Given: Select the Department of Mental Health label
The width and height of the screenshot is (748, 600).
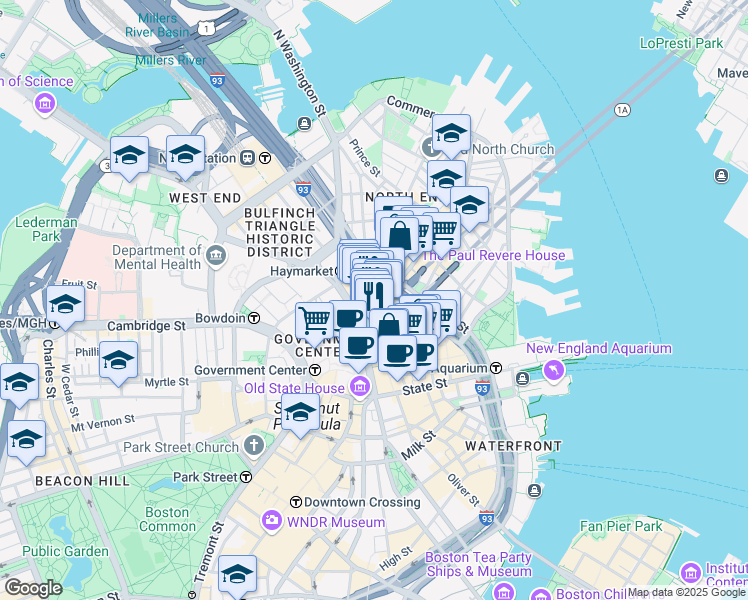Looking at the screenshot, I should click(x=157, y=258).
